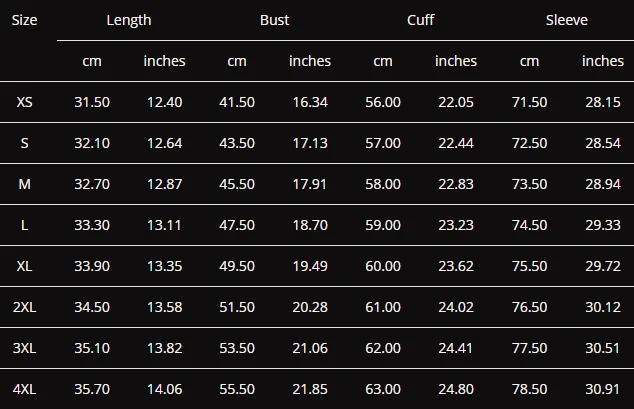
Task: Click the S size row label
Action: click(24, 143)
